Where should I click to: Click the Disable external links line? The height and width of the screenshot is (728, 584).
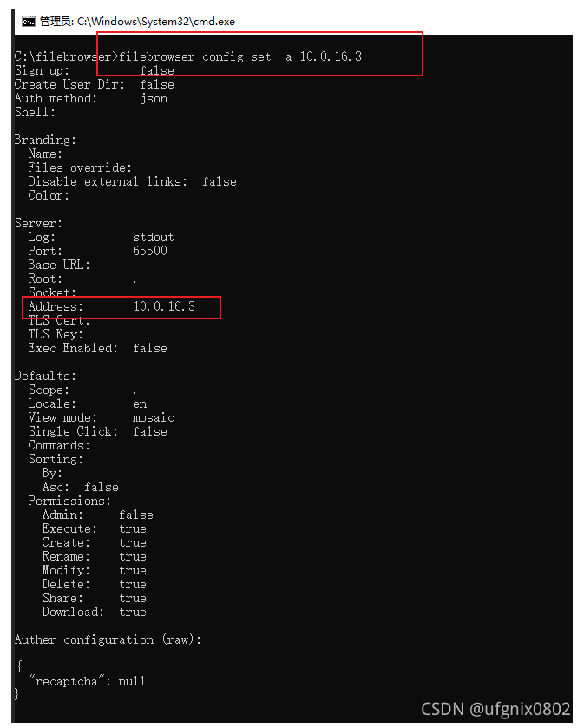[132, 181]
